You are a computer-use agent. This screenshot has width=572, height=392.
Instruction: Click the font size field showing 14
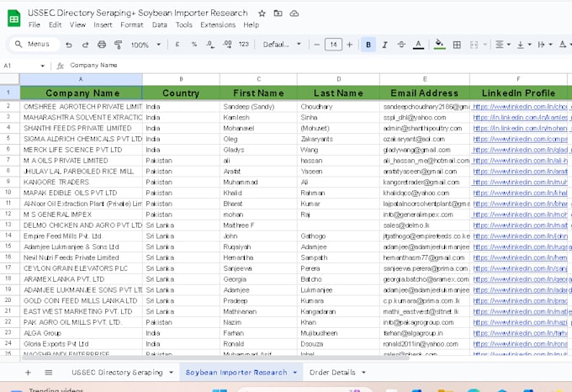click(333, 45)
